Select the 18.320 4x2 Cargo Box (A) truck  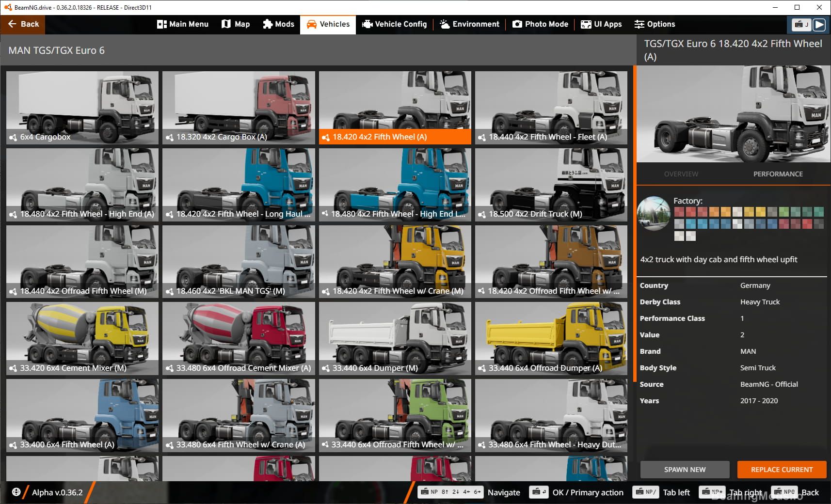(239, 108)
